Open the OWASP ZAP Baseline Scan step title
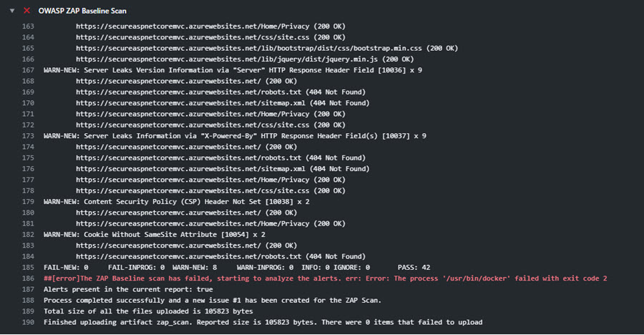This screenshot has height=335, width=644. [x=82, y=11]
